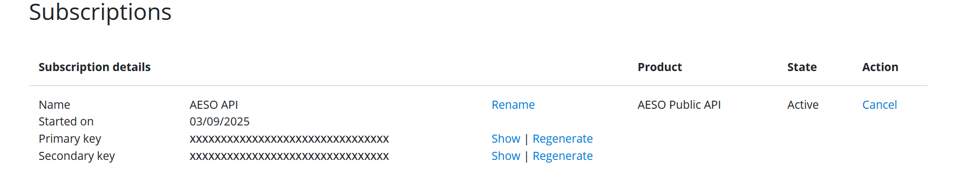
Task: Click the Subscription details column header
Action: click(94, 67)
